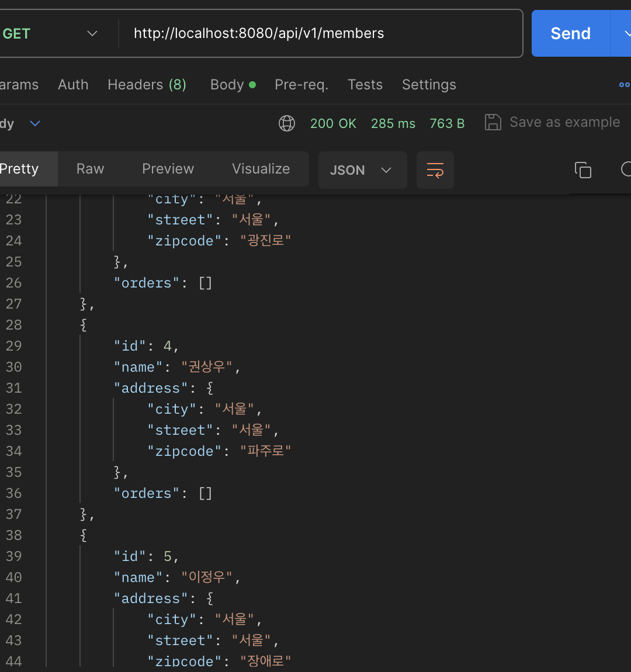
Task: Click the "city" key on line 32
Action: click(172, 409)
